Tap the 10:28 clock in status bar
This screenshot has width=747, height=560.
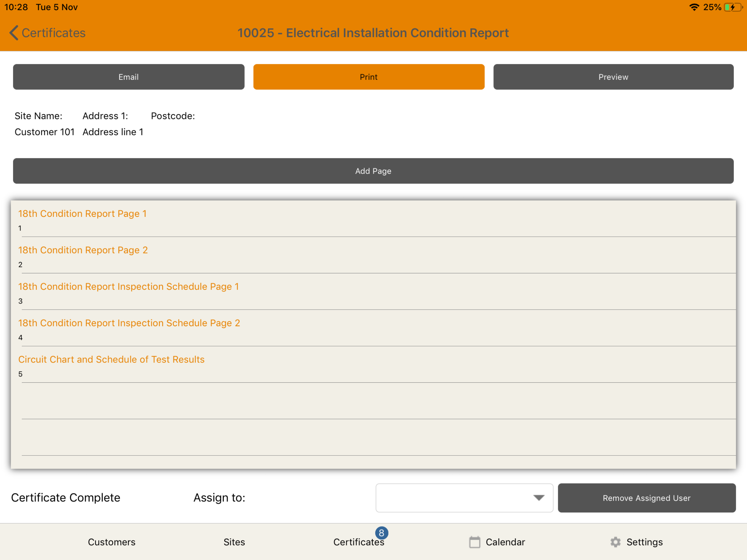tap(16, 7)
